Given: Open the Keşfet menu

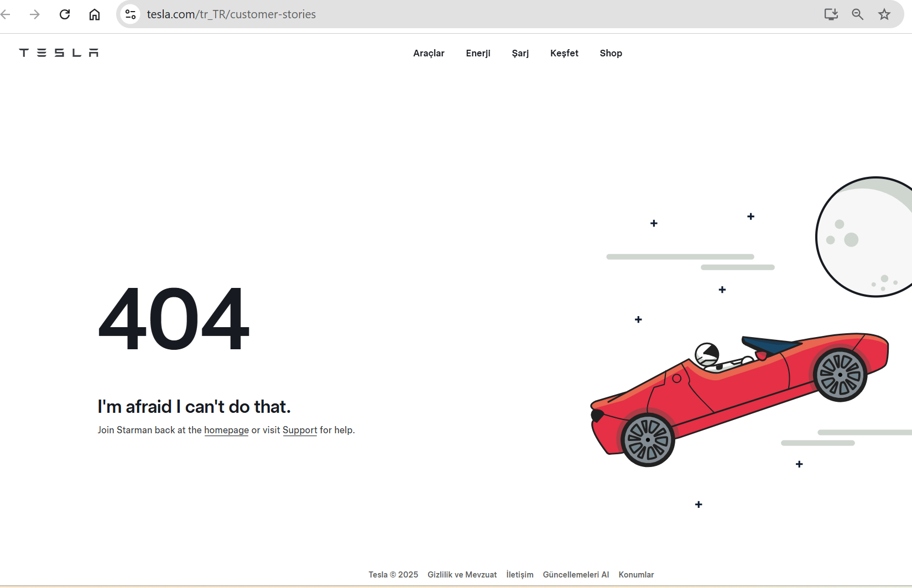Looking at the screenshot, I should click(x=564, y=53).
